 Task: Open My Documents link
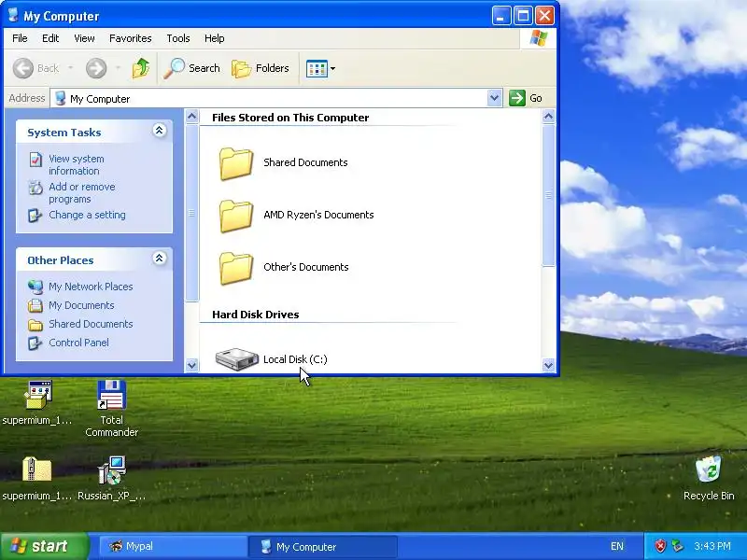click(81, 305)
